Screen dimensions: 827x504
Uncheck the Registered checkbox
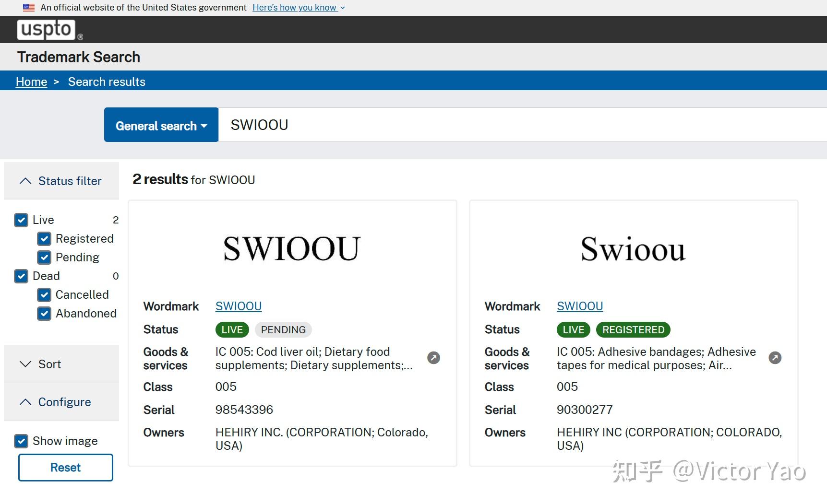click(44, 238)
